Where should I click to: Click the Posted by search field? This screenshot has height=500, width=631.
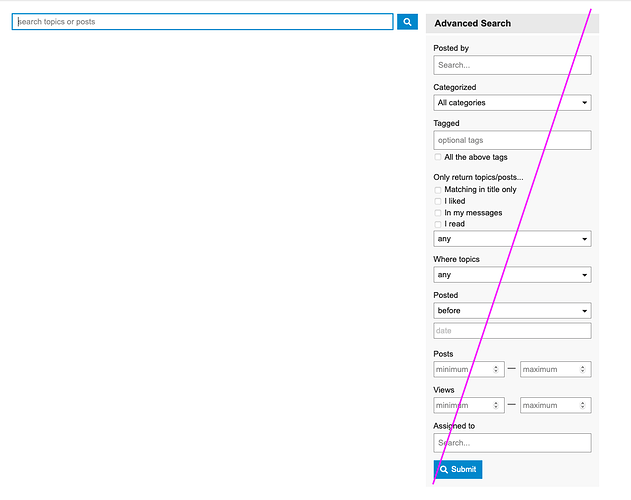pyautogui.click(x=512, y=65)
